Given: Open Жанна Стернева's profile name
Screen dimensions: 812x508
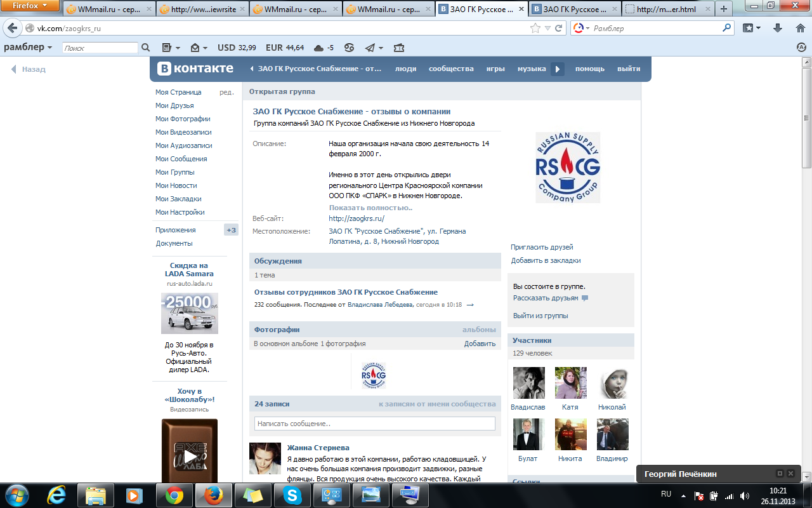Looking at the screenshot, I should 318,448.
